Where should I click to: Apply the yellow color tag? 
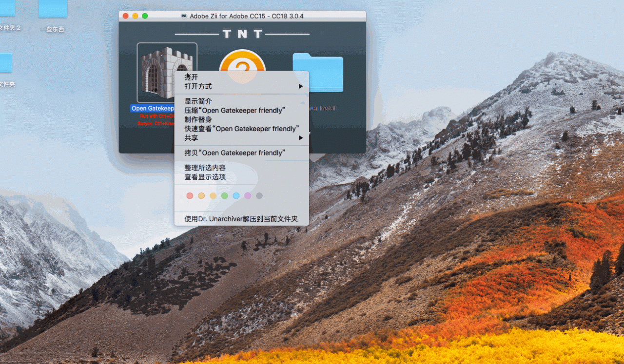(x=213, y=196)
